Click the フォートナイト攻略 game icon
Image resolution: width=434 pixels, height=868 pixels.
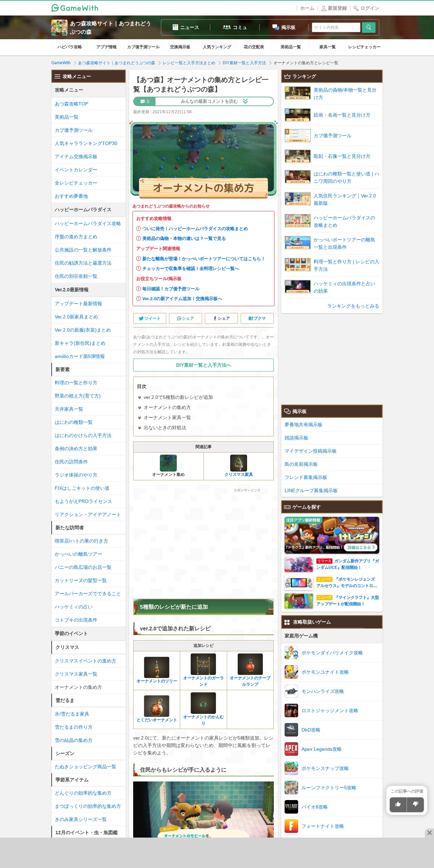tap(291, 826)
